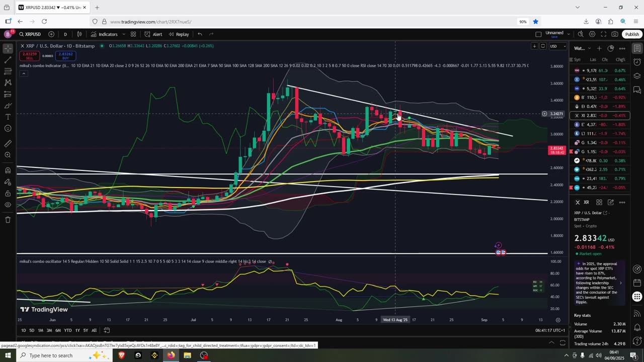Screen dimensions: 644x362
Task: Open price scale plus button at 3.24271
Action: click(544, 114)
